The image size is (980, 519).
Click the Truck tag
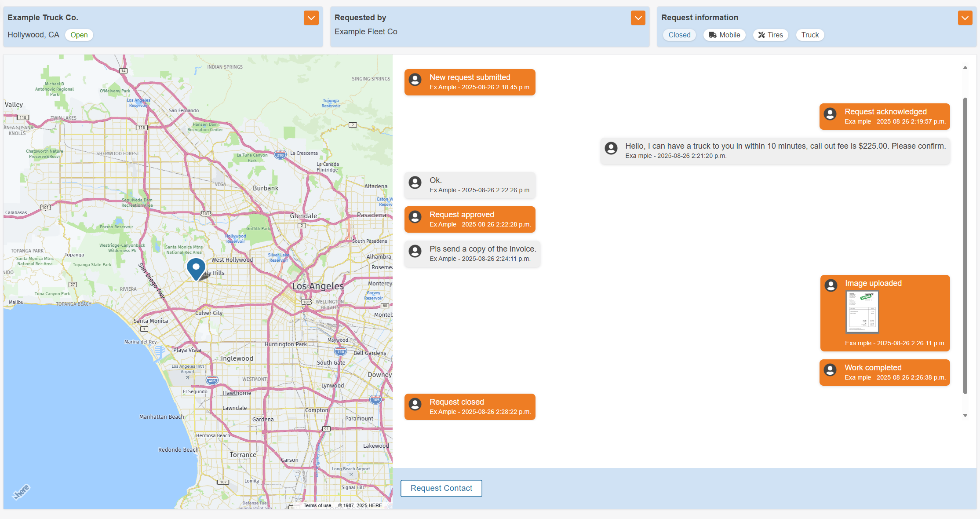click(x=810, y=35)
